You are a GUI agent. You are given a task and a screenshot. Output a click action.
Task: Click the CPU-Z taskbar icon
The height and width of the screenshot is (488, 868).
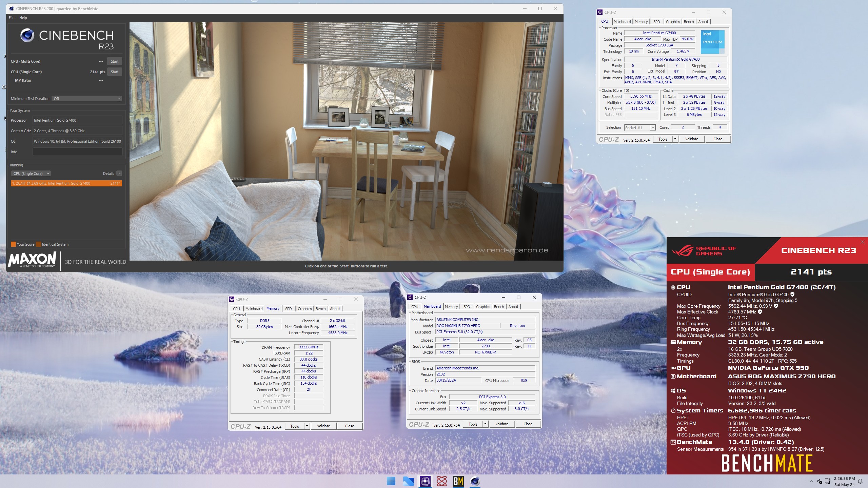coord(425,481)
